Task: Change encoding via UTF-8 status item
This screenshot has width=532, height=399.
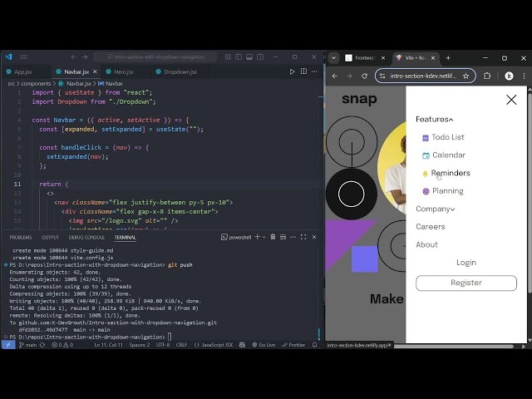Action: point(163,345)
